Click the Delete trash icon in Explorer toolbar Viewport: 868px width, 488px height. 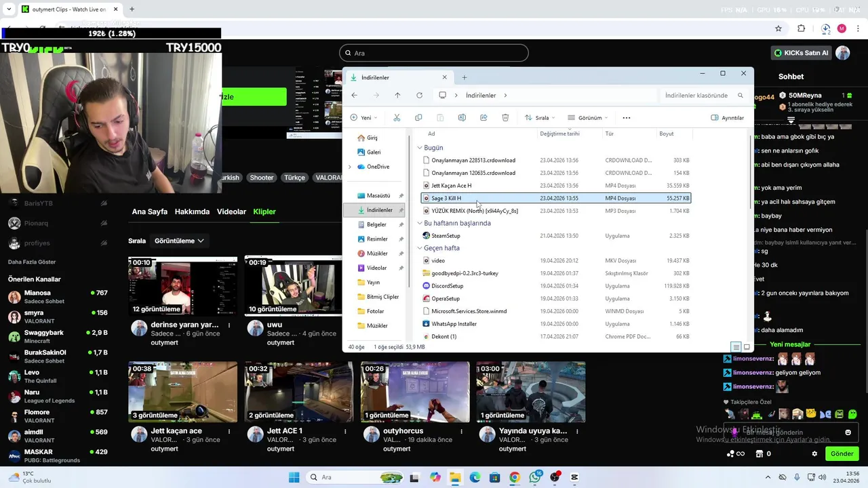point(505,117)
